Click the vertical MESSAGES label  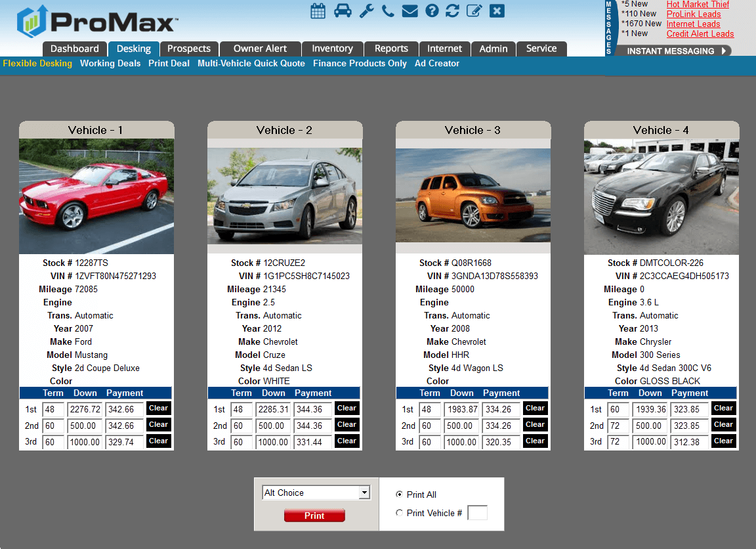(x=609, y=28)
